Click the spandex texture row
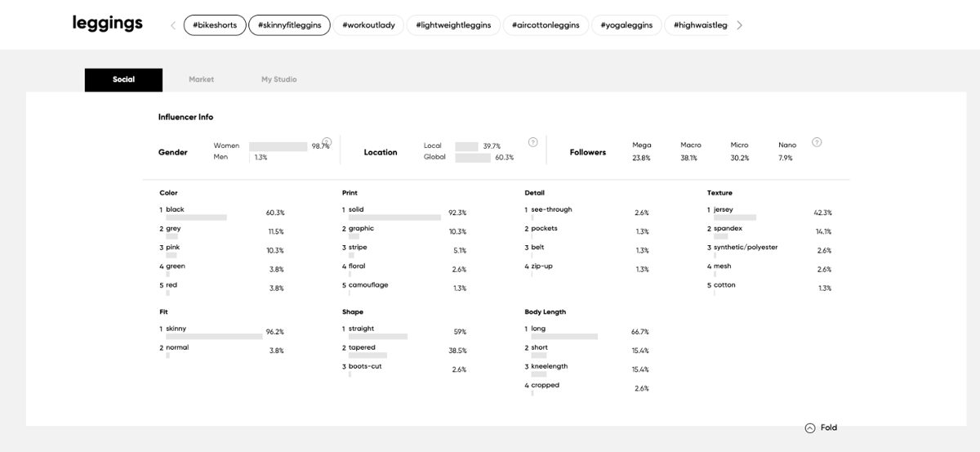980x452 pixels. (769, 231)
